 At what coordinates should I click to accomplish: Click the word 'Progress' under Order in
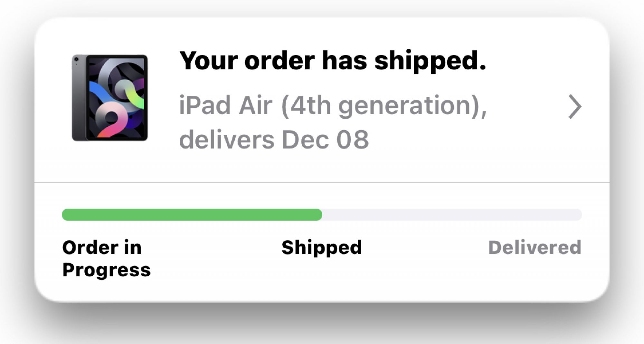(x=107, y=270)
